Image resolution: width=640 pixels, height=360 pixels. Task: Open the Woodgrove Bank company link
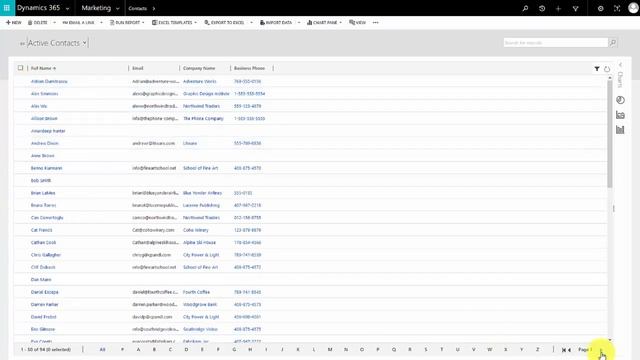(x=200, y=304)
